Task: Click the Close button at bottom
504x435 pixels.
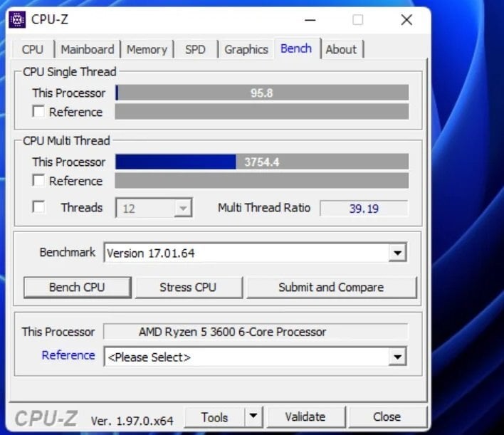Action: tap(387, 417)
